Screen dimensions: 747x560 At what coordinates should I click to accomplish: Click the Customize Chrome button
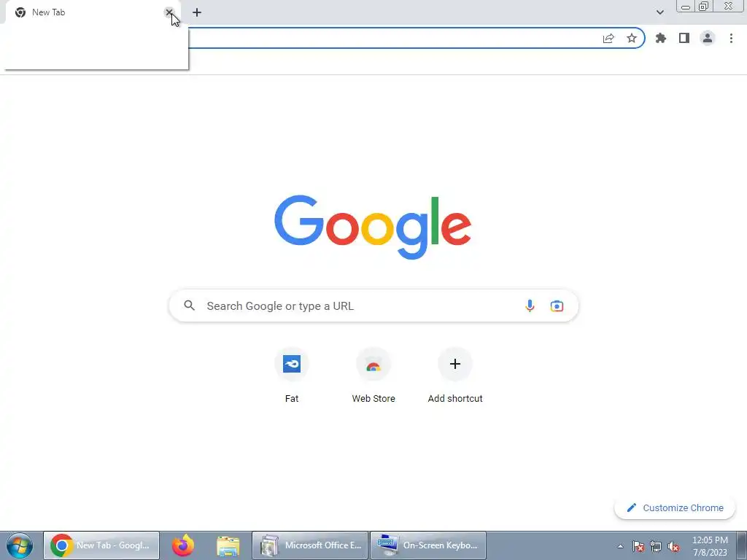click(x=675, y=507)
